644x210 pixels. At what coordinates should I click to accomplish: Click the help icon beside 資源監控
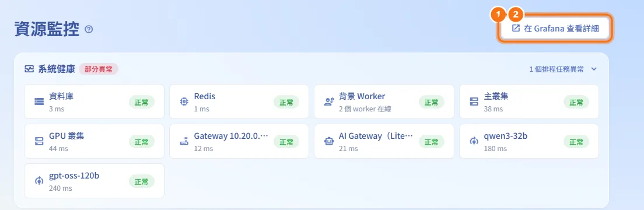(x=89, y=30)
